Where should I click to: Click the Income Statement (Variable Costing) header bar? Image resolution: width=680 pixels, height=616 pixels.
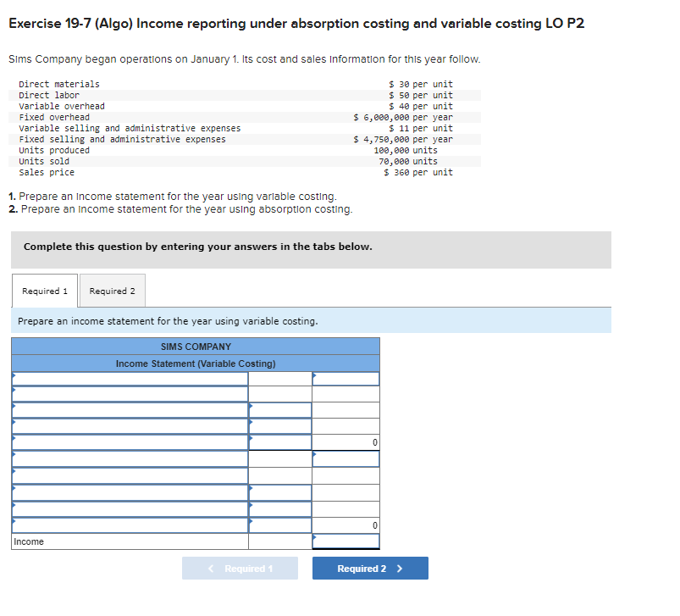pos(195,363)
